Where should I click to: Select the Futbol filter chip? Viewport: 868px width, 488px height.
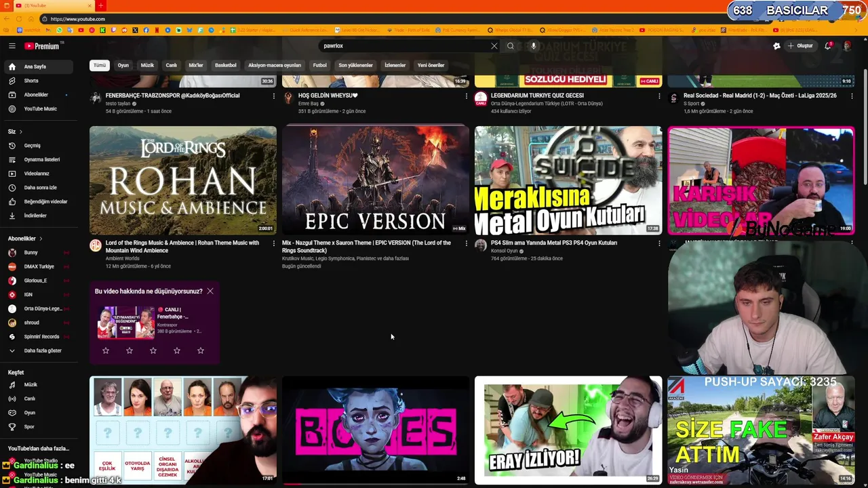click(x=320, y=65)
